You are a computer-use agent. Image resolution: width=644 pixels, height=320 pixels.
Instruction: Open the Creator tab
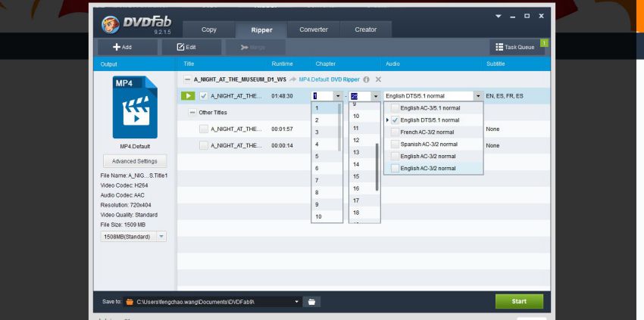pyautogui.click(x=366, y=30)
